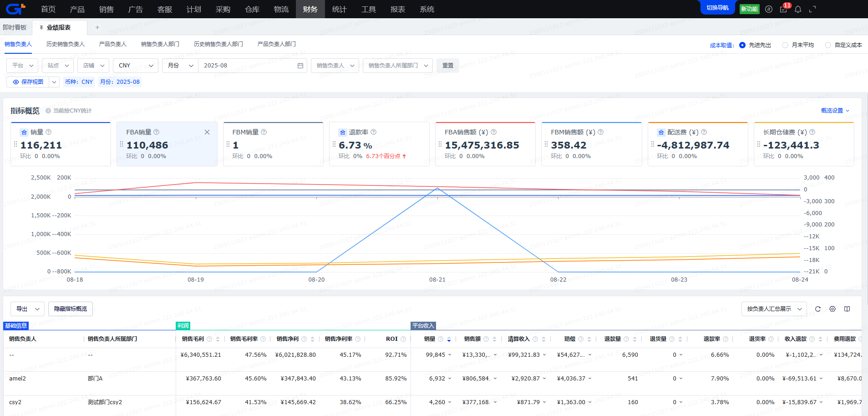
Task: Close the FBA销量 metric card
Action: tap(207, 132)
